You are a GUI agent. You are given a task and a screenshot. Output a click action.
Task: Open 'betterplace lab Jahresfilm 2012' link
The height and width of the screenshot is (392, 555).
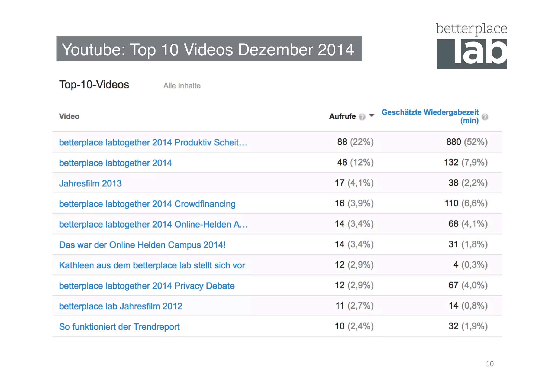[x=121, y=306]
